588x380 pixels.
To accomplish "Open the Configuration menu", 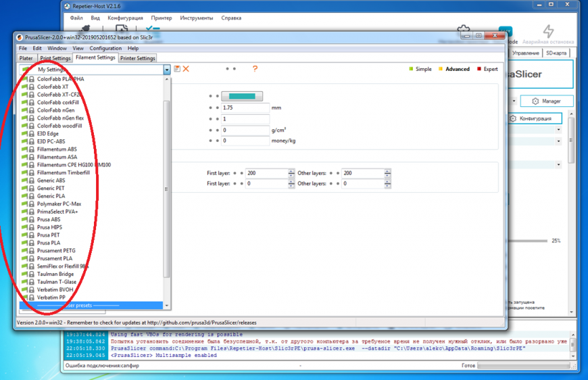I will pyautogui.click(x=105, y=49).
